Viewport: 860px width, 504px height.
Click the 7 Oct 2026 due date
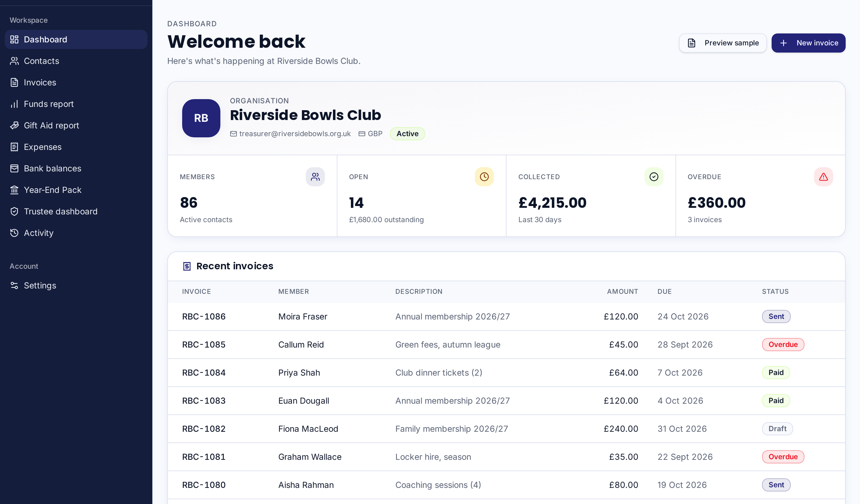click(x=680, y=373)
